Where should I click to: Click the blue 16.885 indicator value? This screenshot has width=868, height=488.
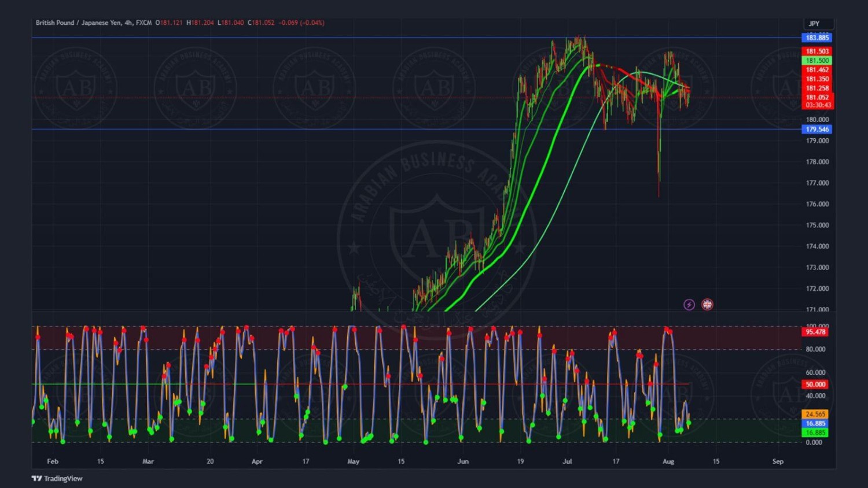815,423
